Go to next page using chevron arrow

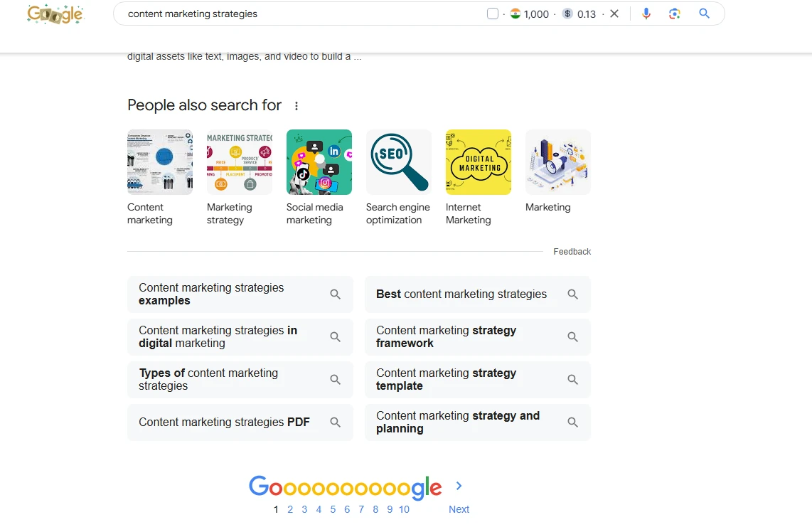pyautogui.click(x=459, y=486)
